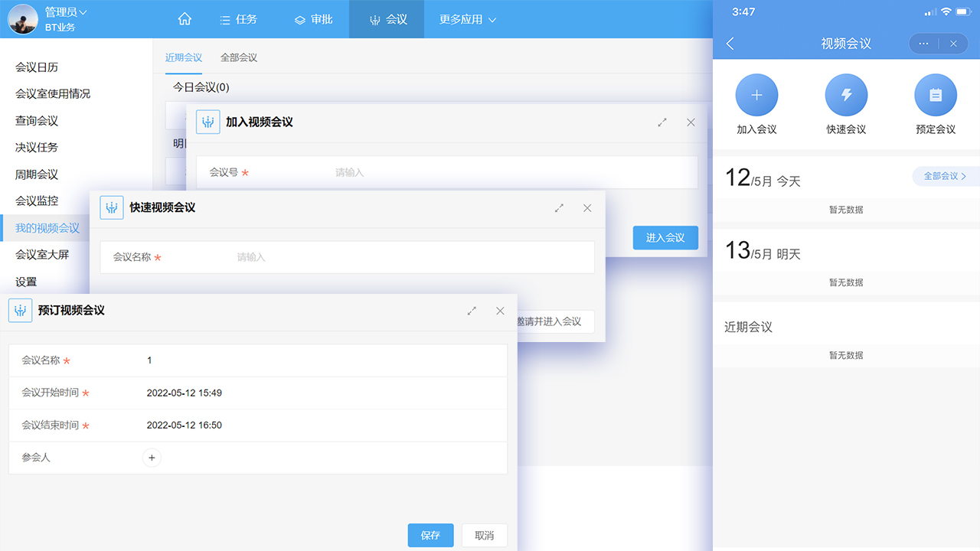Expand the 更多应用 dropdown
The width and height of the screenshot is (980, 551).
coord(467,19)
